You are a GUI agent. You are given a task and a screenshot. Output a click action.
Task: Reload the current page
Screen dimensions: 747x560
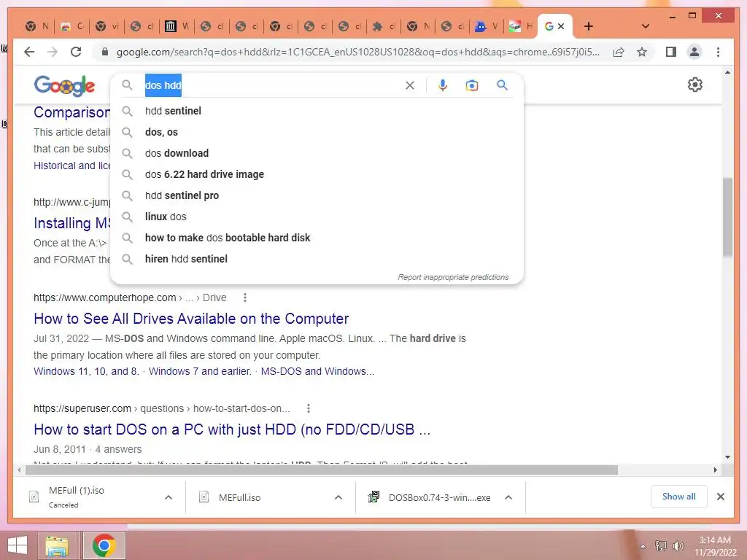(x=76, y=52)
